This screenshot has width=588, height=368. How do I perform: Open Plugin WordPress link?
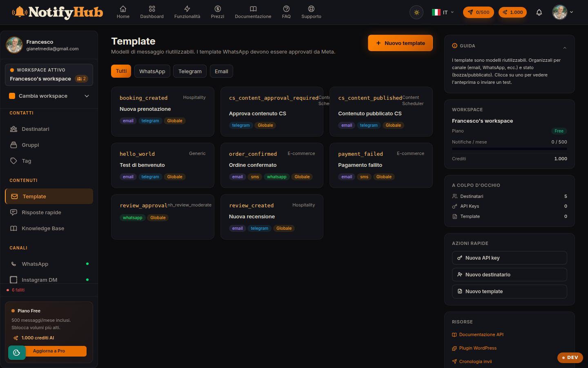pyautogui.click(x=474, y=348)
